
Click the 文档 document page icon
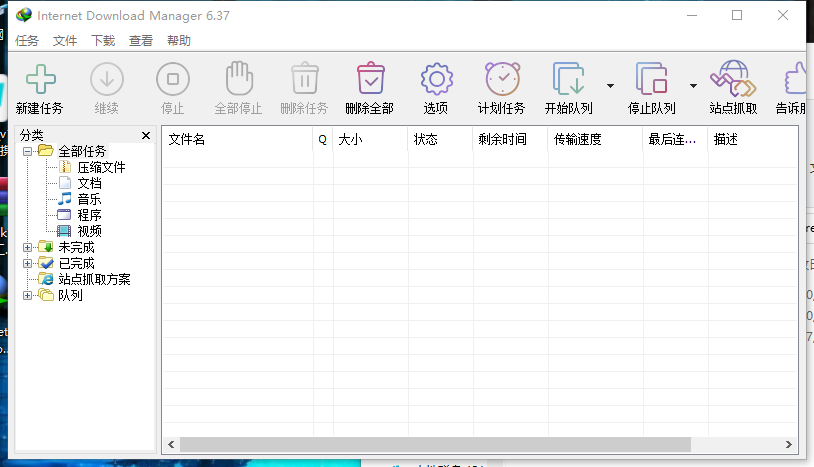65,183
